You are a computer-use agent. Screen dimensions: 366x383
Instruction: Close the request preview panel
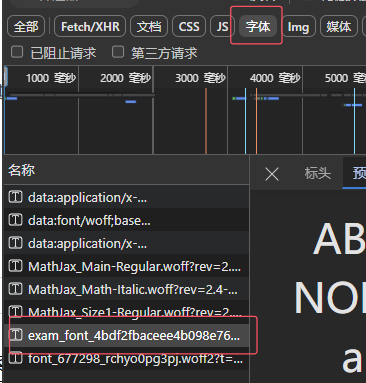pos(272,174)
